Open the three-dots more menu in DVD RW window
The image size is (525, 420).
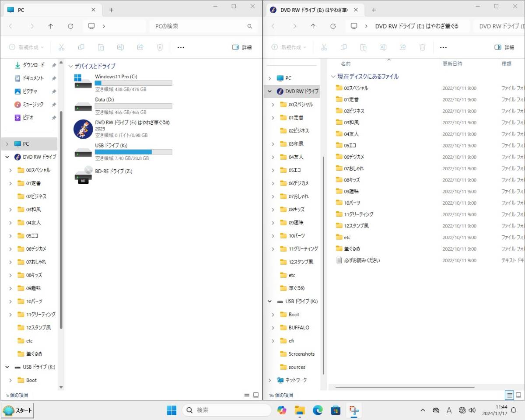(x=443, y=47)
